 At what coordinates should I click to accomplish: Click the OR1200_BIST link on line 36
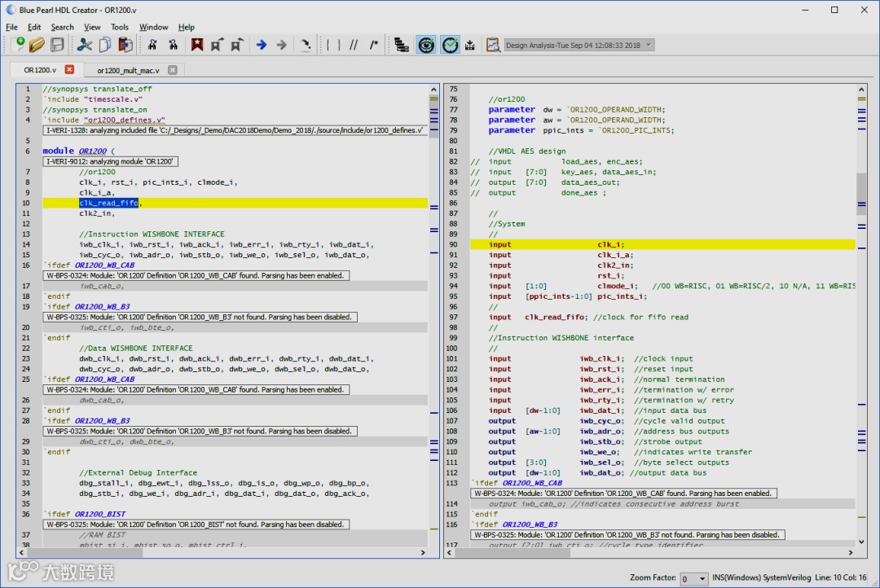tap(100, 514)
